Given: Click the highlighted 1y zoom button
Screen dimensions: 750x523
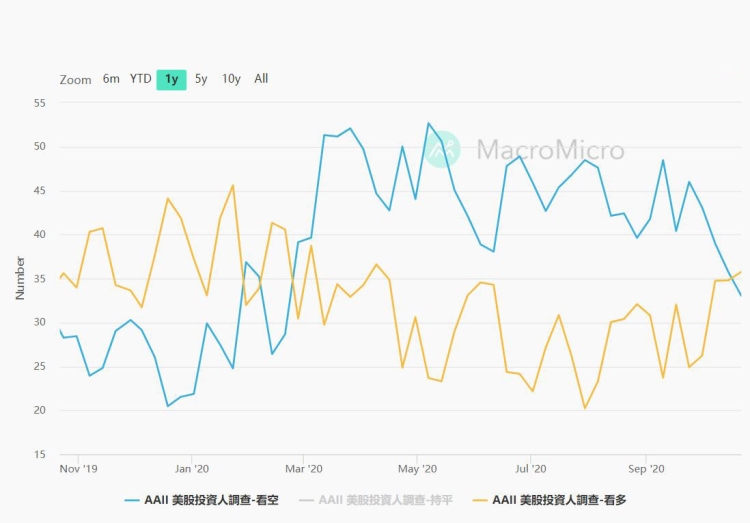Looking at the screenshot, I should tap(172, 80).
